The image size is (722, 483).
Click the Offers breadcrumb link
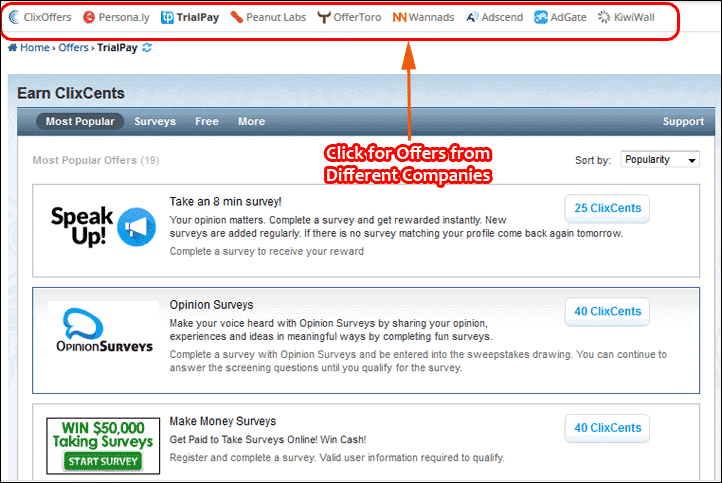(73, 48)
